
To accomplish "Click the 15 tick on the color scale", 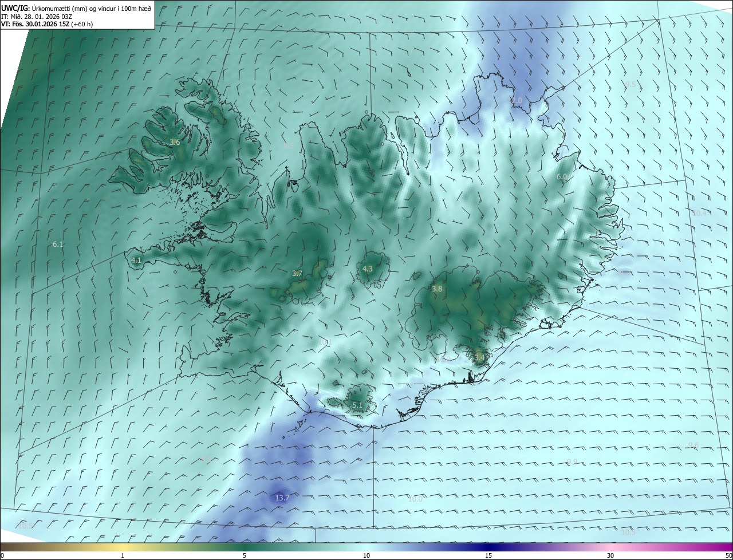I will [488, 555].
